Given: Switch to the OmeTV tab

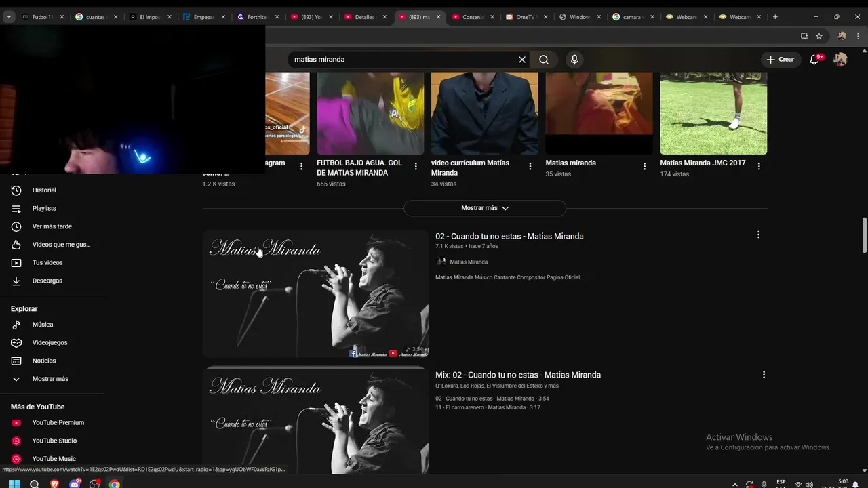Looking at the screenshot, I should (x=526, y=17).
